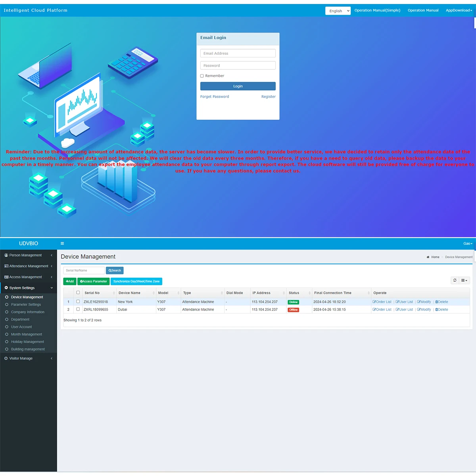Click the refresh icon above the device table
Viewport: 476px width, 476px height.
click(455, 280)
